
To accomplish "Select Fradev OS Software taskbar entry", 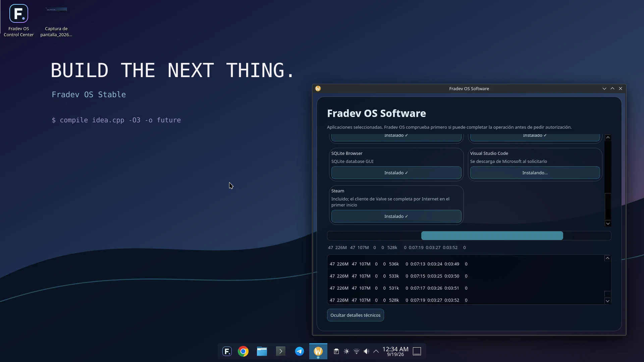I will (318, 351).
